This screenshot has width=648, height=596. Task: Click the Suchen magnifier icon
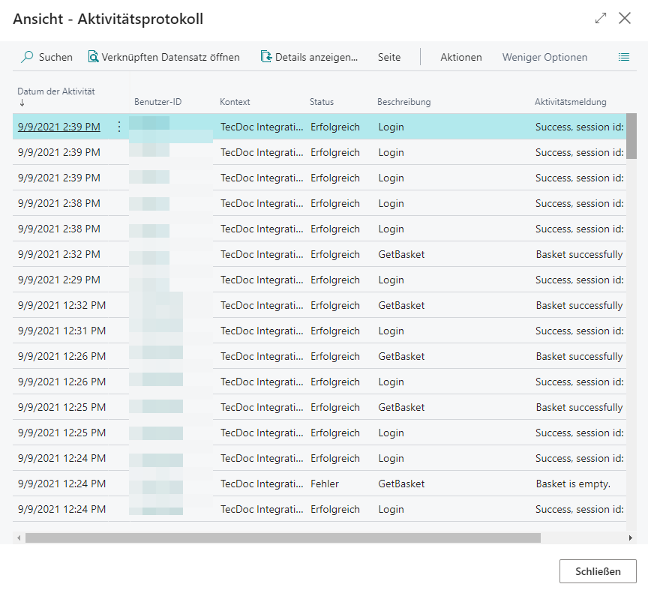point(27,57)
